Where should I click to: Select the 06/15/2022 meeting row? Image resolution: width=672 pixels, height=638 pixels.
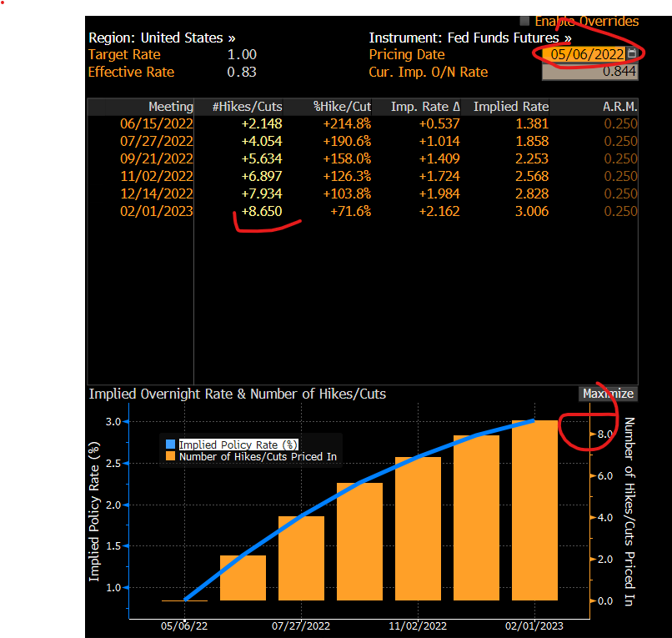pyautogui.click(x=362, y=124)
